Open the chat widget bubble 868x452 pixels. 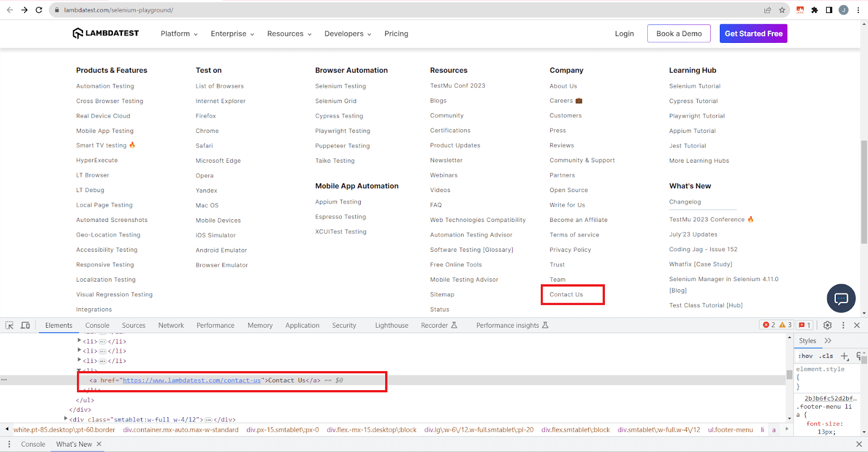[x=841, y=298]
